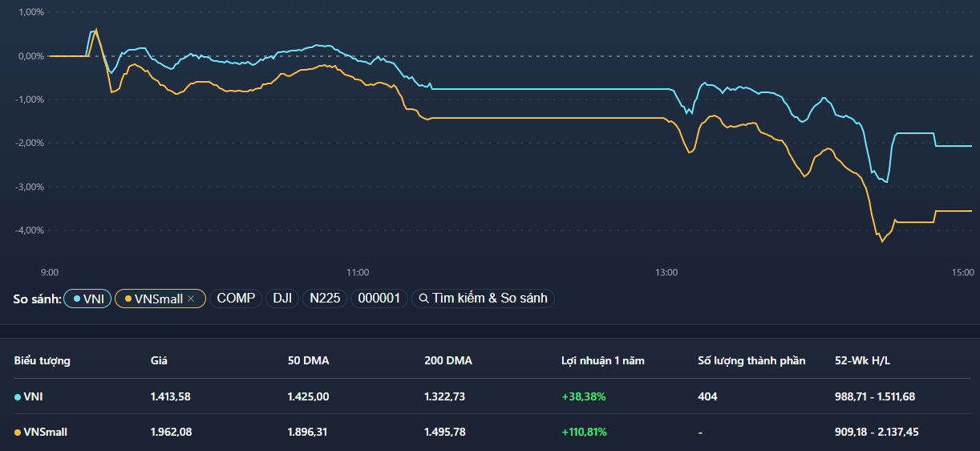Viewport: 980px width, 451px height.
Task: Add N225 index to comparison
Action: 324,299
